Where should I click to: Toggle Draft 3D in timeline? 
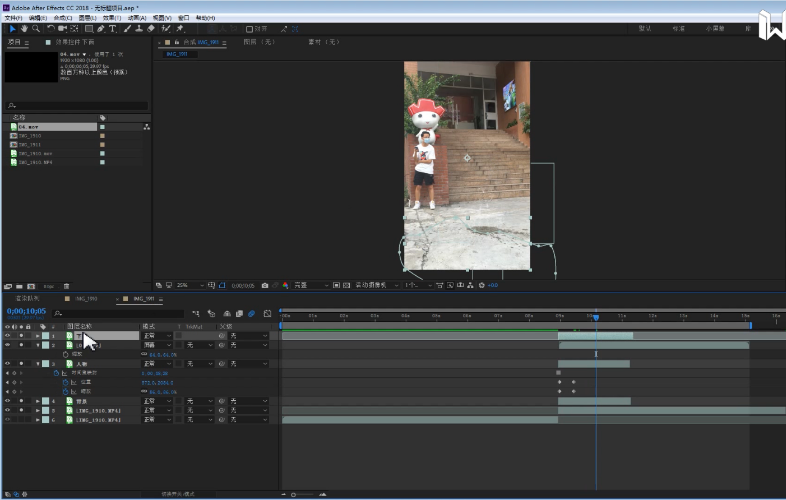211,313
